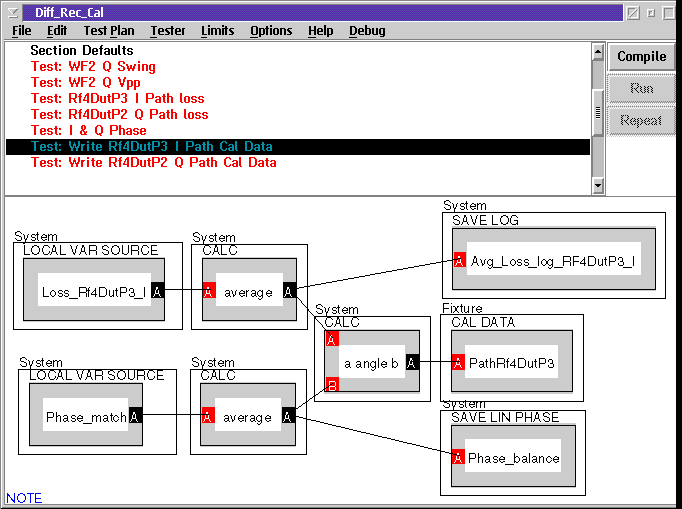The height and width of the screenshot is (509, 682).
Task: Select the Loss_Rf4DutP3_I variable field
Action: tap(94, 290)
